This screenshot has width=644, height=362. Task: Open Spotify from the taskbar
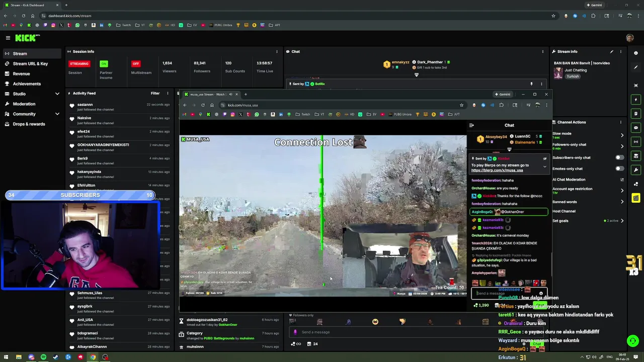coord(43,357)
